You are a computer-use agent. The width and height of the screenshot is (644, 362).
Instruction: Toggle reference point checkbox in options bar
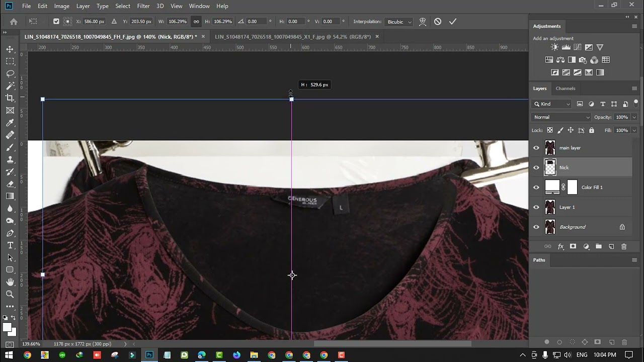(x=56, y=22)
